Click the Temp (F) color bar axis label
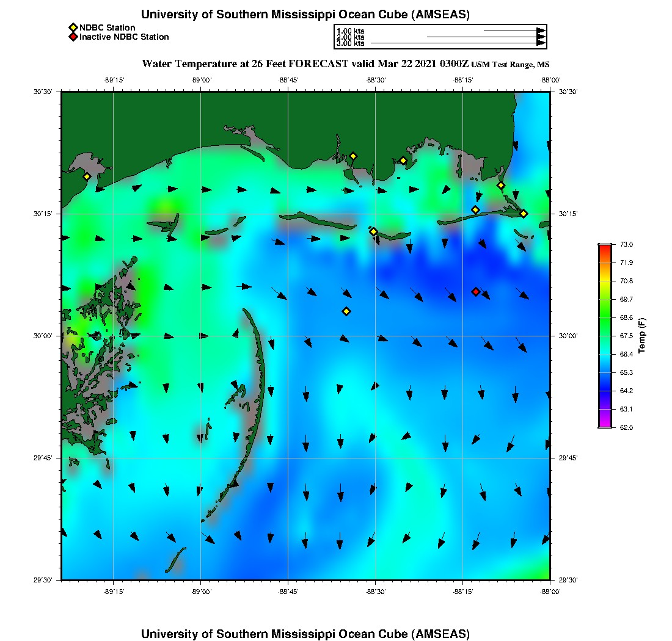672x641 pixels. (642, 336)
